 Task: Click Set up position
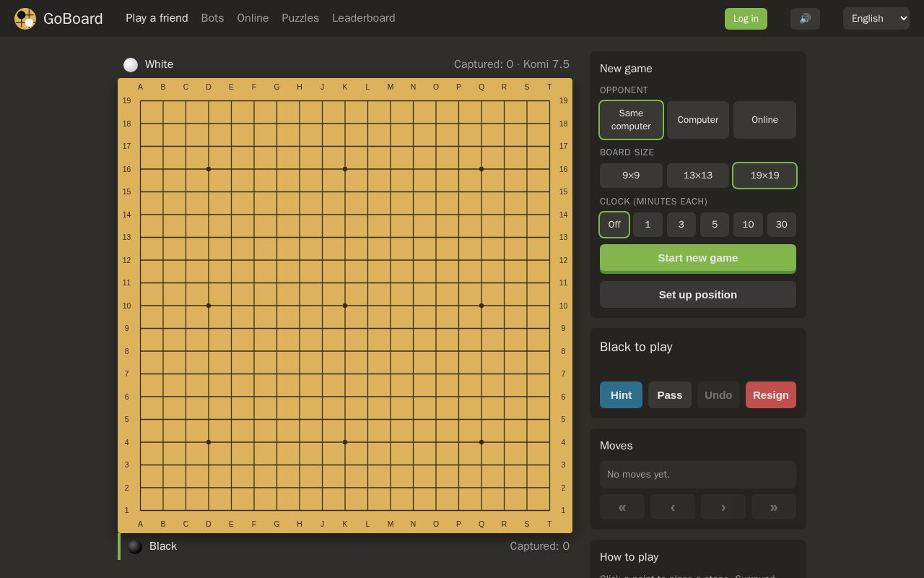click(x=698, y=295)
